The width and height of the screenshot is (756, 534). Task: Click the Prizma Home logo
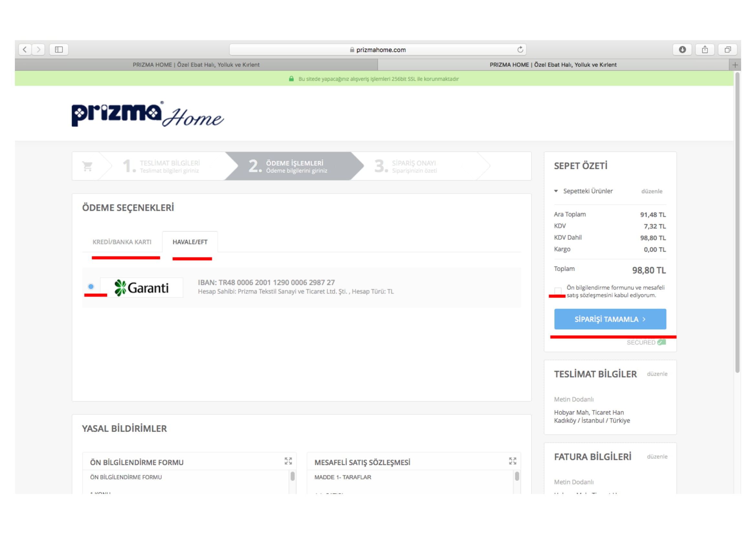pos(148,114)
